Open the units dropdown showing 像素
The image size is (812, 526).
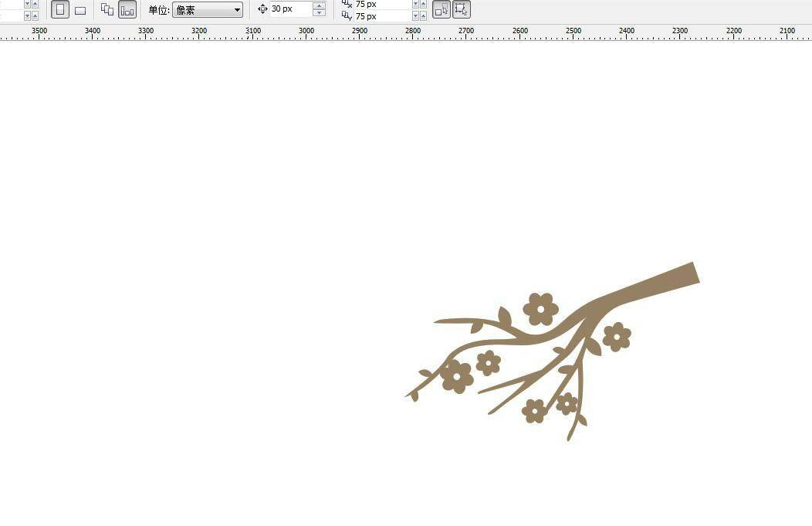207,10
